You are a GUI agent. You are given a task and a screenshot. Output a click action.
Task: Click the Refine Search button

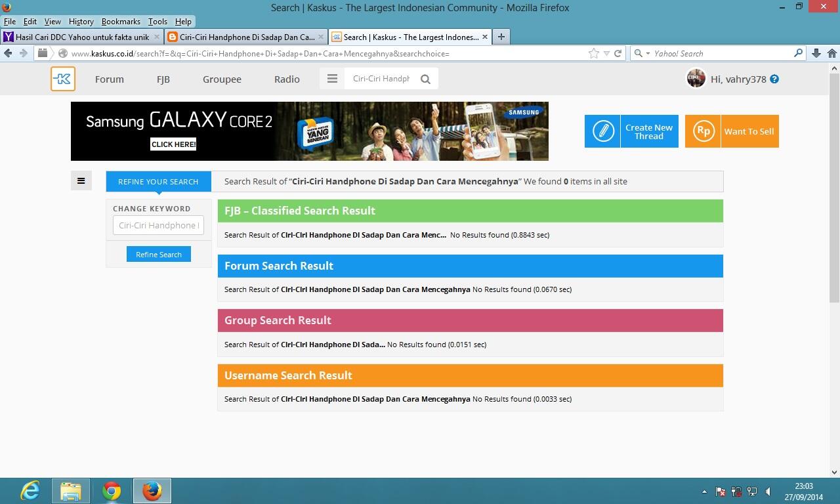[159, 254]
